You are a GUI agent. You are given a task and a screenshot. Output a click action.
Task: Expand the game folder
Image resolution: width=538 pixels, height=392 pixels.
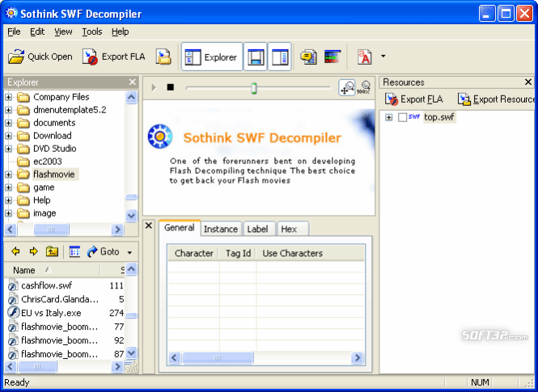point(9,188)
